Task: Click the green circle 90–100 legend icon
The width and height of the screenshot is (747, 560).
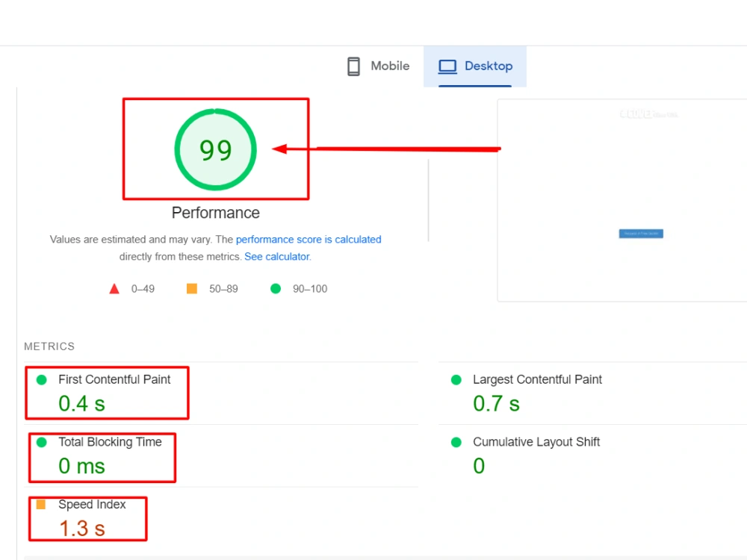Action: click(276, 288)
